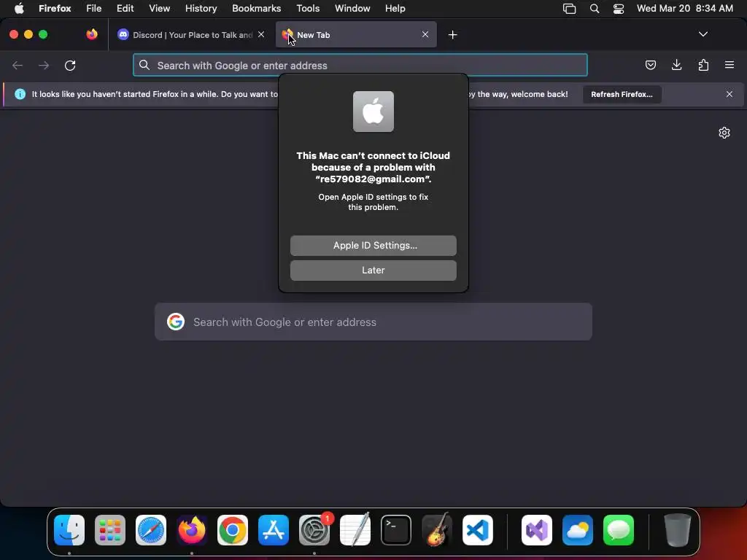Image resolution: width=747 pixels, height=560 pixels.
Task: Choose Later in the iCloud dialog
Action: click(373, 270)
